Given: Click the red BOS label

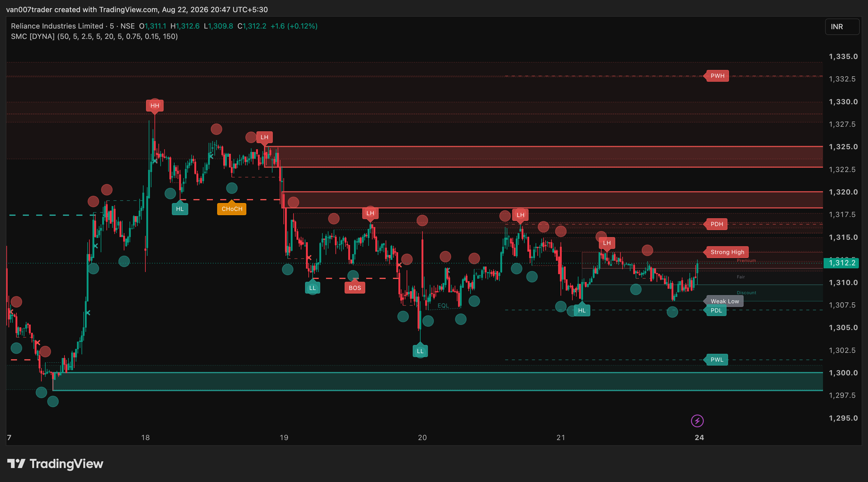Looking at the screenshot, I should click(355, 288).
